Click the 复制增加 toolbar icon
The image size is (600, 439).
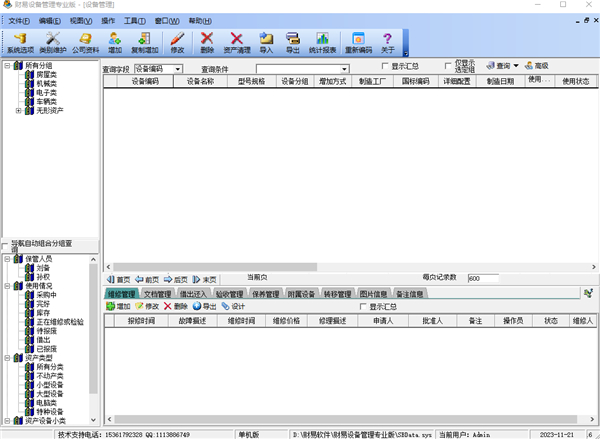click(145, 42)
